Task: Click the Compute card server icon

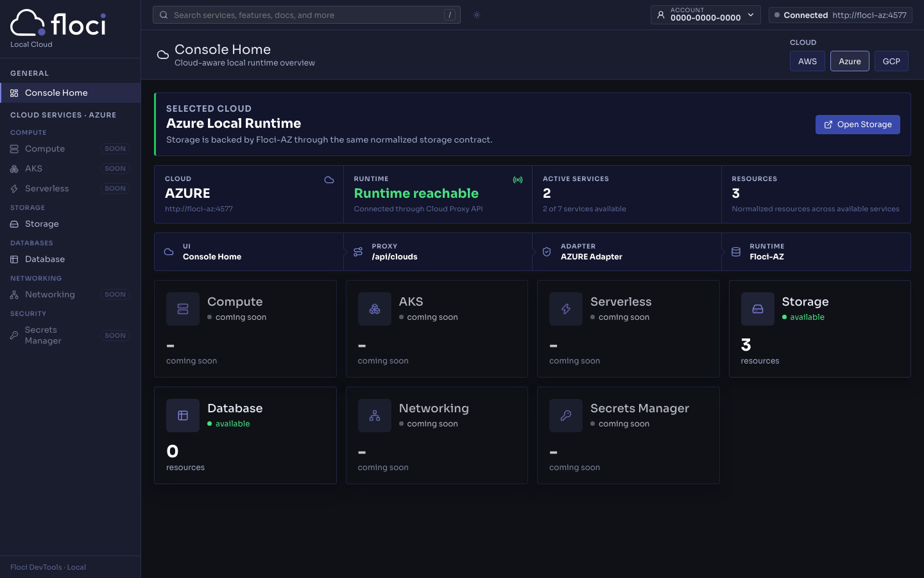Action: [183, 309]
